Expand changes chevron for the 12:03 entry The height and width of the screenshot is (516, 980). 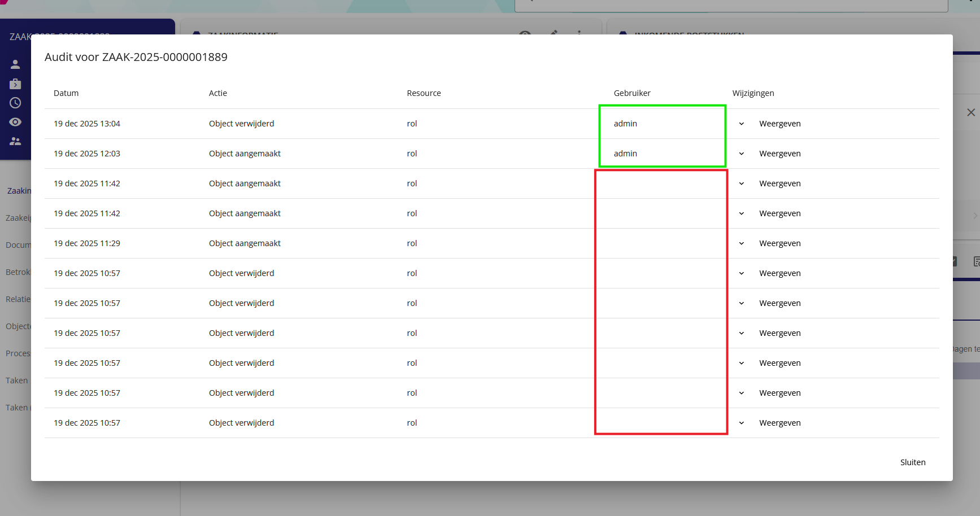742,154
